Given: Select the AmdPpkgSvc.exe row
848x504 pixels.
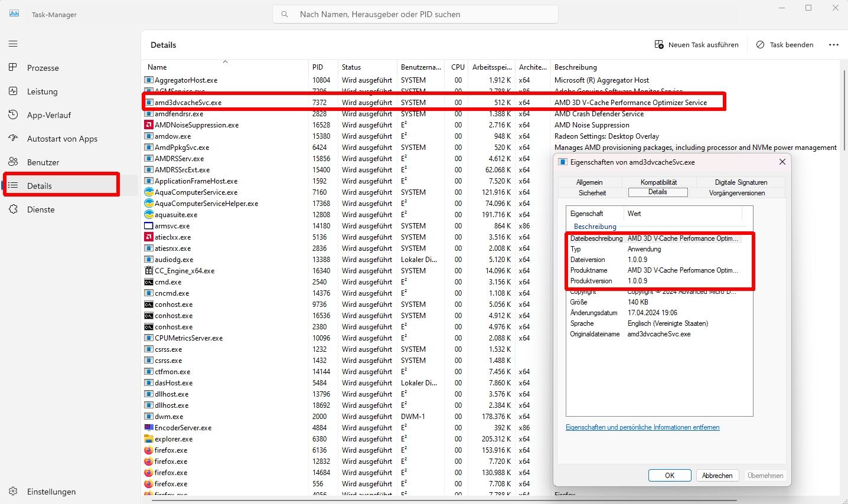Looking at the screenshot, I should (491, 147).
